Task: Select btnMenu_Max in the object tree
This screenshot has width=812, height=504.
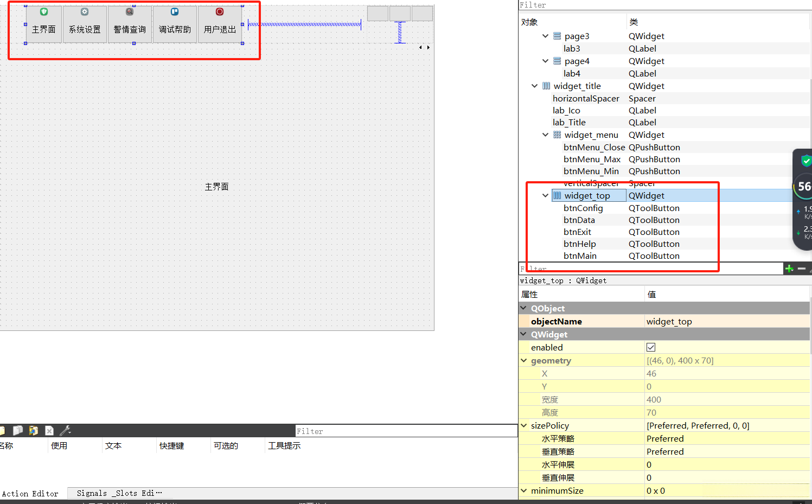Action: click(592, 160)
